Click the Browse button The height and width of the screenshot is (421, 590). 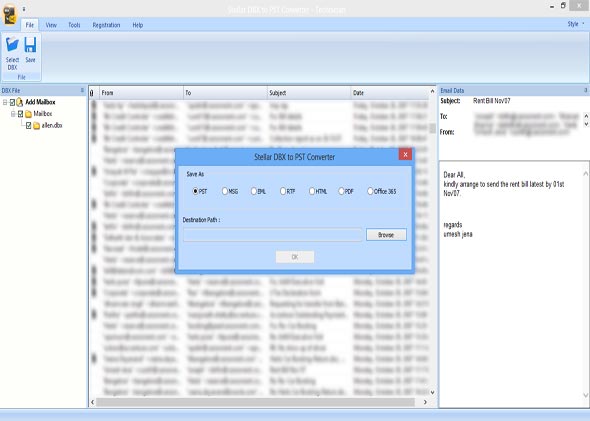coord(386,235)
